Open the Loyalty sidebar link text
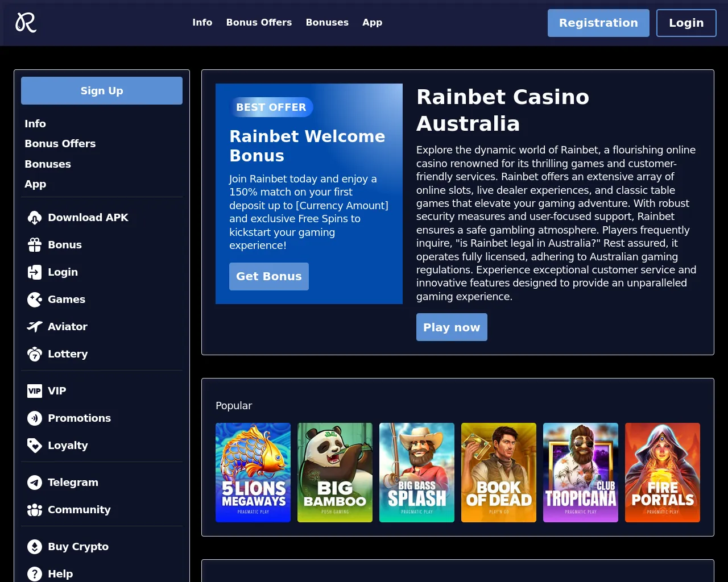 point(68,446)
